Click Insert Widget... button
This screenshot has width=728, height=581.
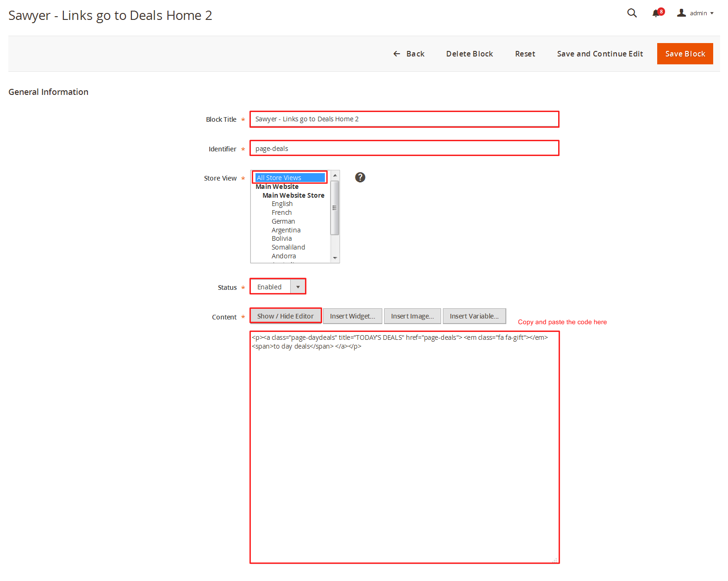click(352, 316)
